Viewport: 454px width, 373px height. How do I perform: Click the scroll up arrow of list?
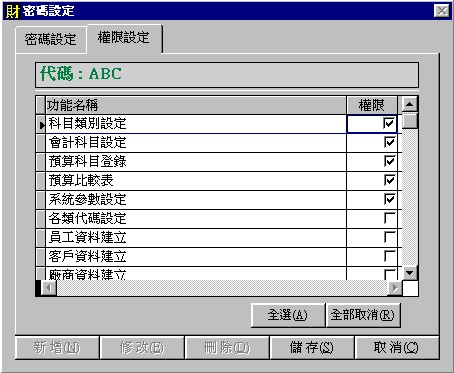(410, 105)
